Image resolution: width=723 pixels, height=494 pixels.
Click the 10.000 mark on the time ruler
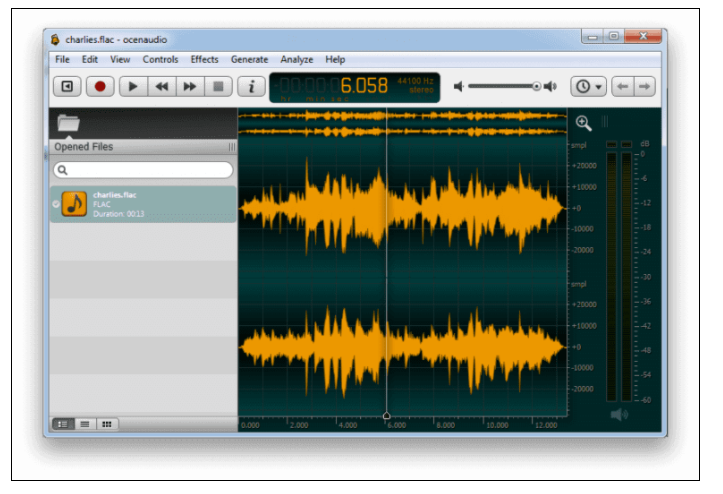497,425
